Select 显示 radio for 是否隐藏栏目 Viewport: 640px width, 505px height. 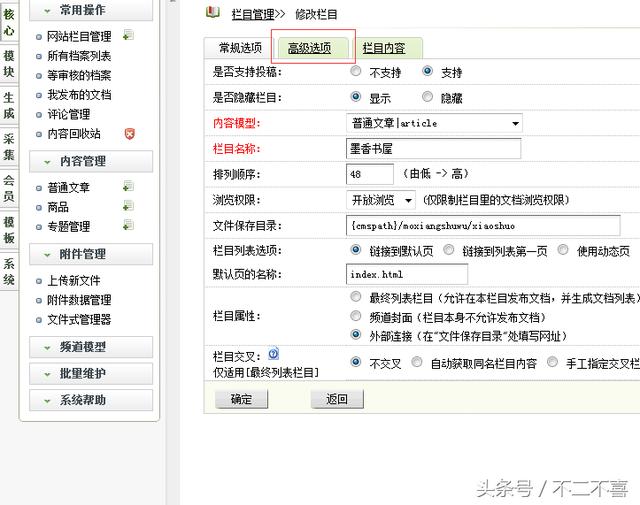click(x=356, y=97)
